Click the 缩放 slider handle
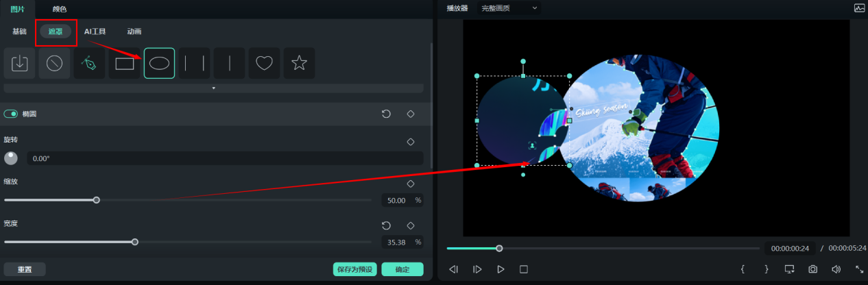The height and width of the screenshot is (285, 868). (x=97, y=200)
